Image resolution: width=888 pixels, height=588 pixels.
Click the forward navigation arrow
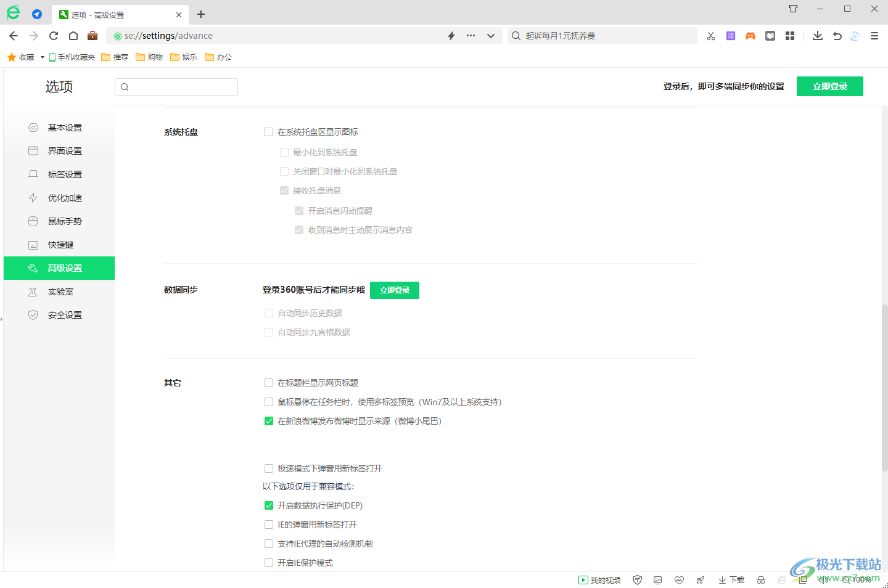click(34, 36)
